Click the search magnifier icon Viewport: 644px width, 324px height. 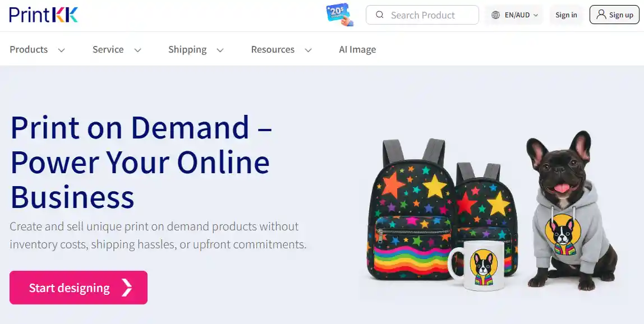pos(379,15)
